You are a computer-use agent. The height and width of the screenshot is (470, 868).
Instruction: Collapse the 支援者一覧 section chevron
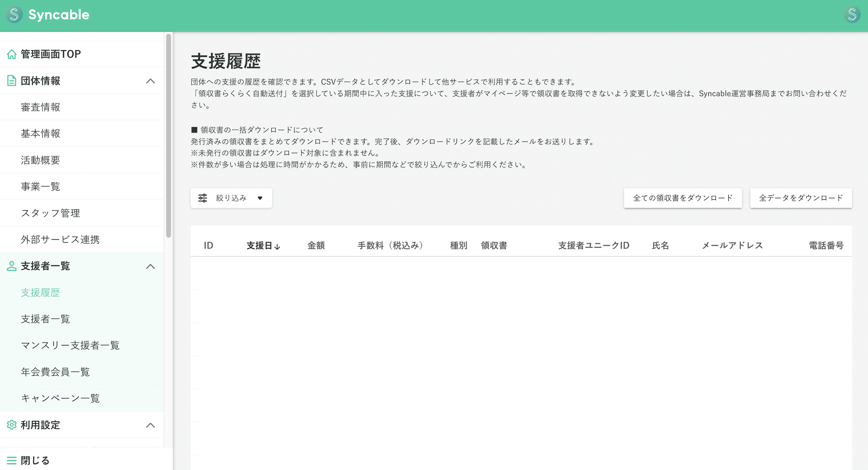151,266
